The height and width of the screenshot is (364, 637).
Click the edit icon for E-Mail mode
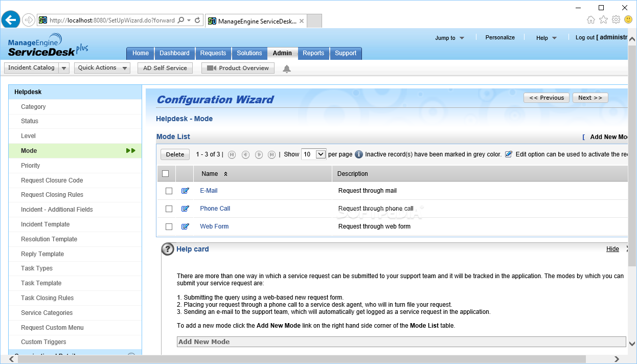coord(185,191)
